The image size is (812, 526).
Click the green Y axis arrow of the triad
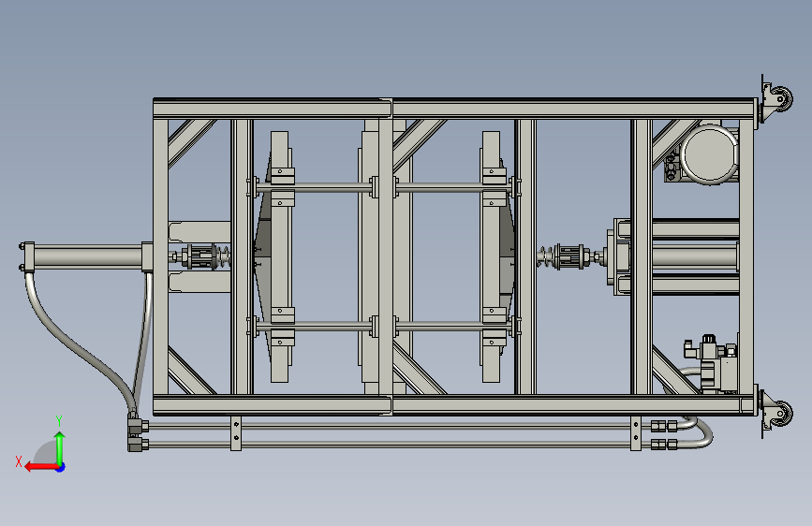[60, 446]
